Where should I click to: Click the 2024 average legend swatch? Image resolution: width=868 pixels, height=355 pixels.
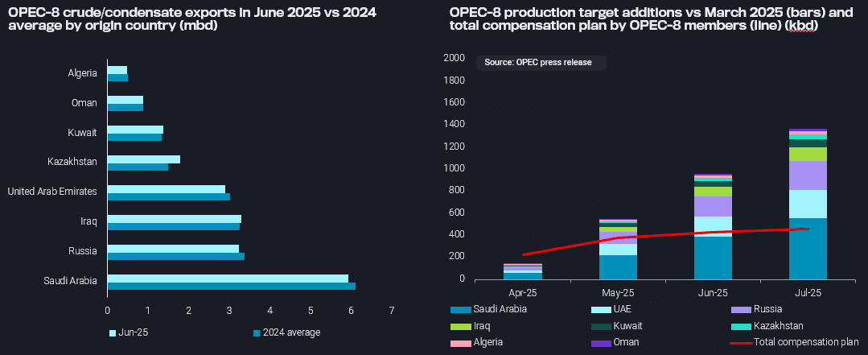tap(257, 332)
